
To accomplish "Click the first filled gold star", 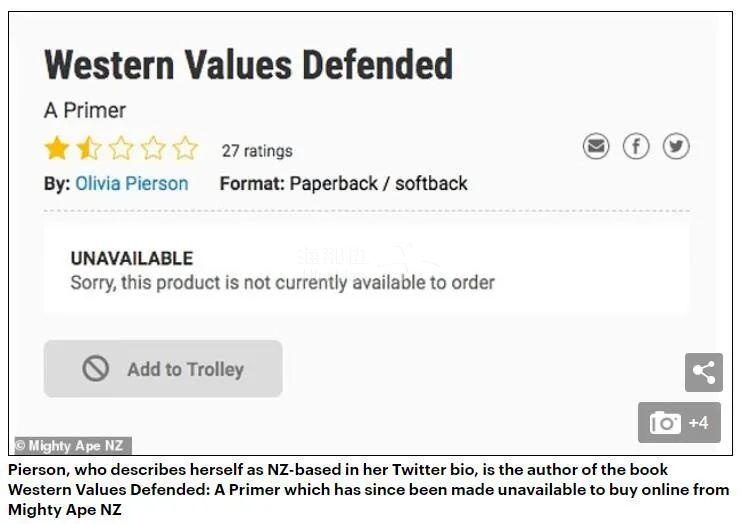I will (x=57, y=149).
